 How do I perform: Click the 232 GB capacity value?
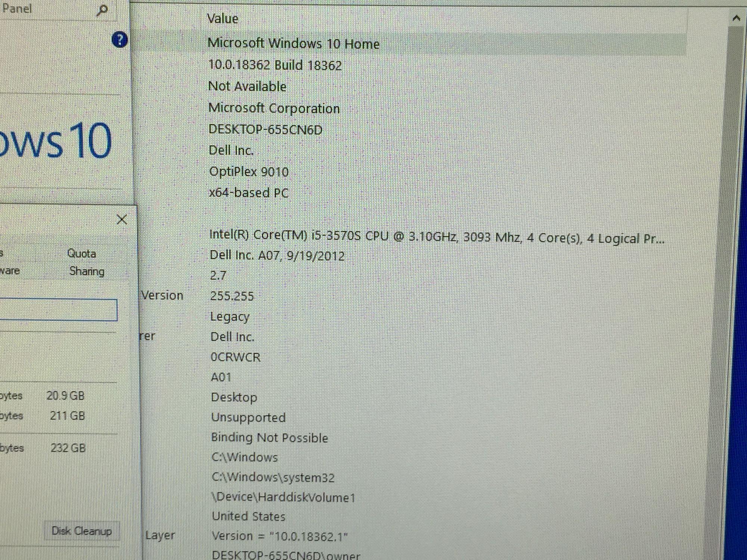68,448
